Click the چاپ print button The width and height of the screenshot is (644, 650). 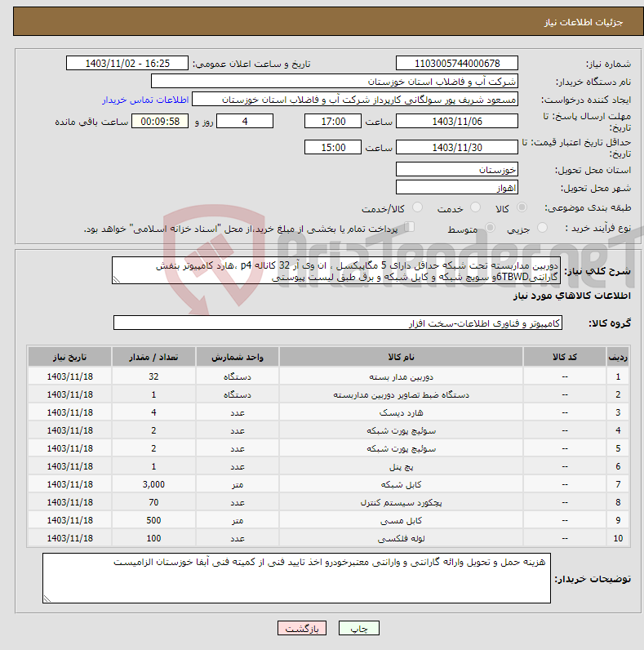click(359, 628)
